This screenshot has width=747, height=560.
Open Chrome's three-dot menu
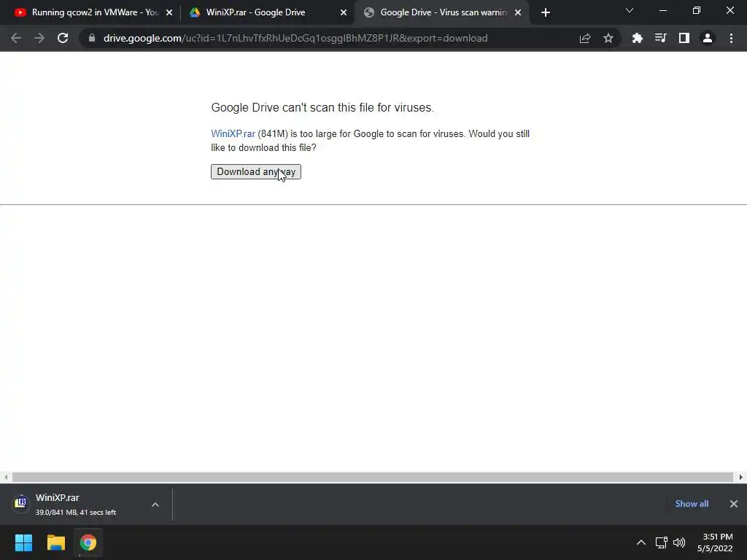coord(731,38)
